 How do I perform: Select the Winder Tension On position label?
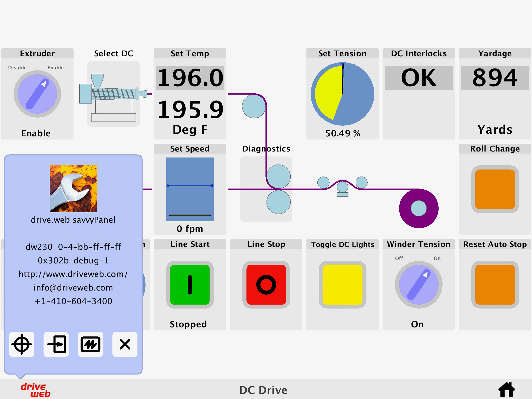tap(437, 258)
